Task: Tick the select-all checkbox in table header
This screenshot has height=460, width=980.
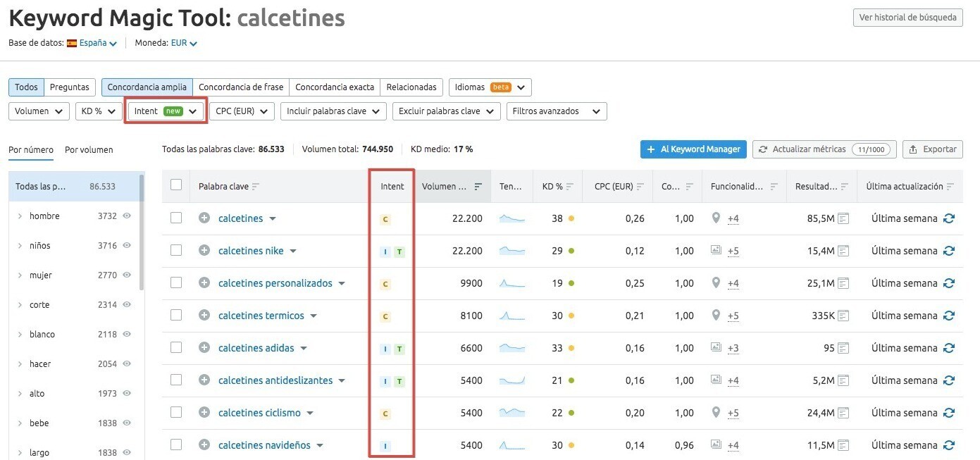Action: (176, 185)
